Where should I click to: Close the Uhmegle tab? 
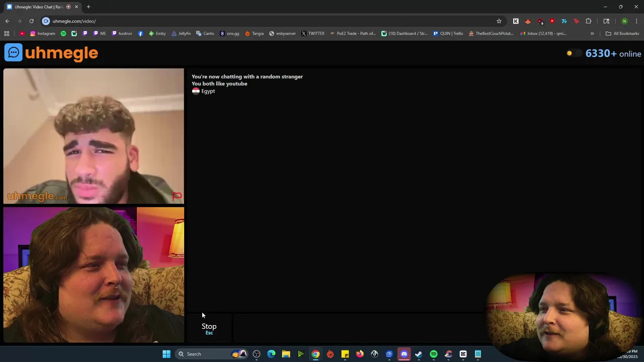[x=76, y=7]
